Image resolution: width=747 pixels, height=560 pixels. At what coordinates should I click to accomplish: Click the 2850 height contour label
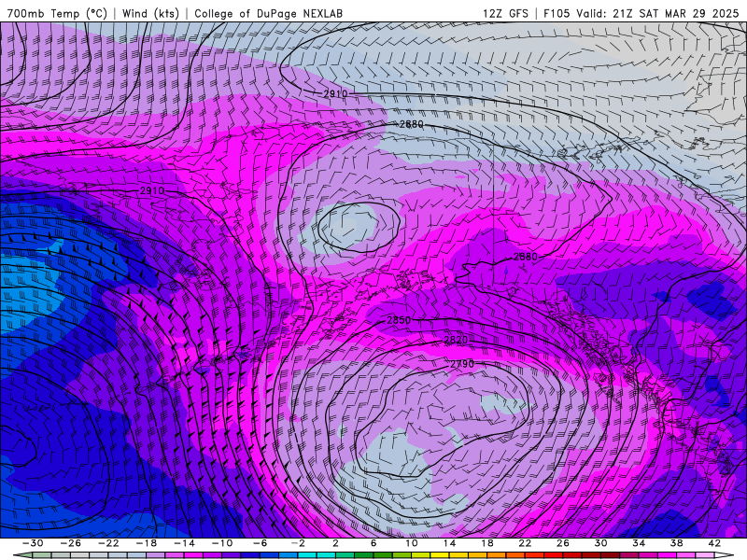399,320
